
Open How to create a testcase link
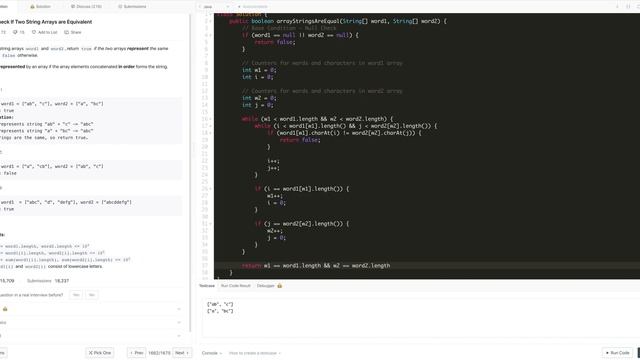coord(254,353)
